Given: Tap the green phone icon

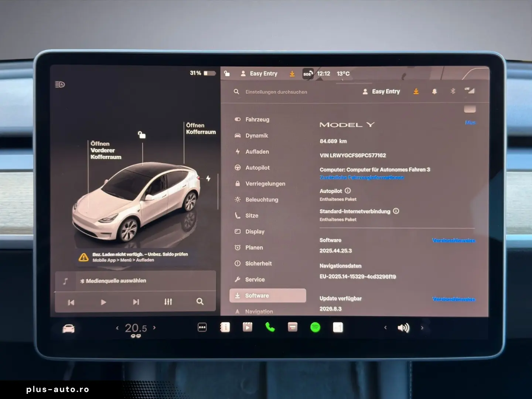Looking at the screenshot, I should pyautogui.click(x=270, y=327).
